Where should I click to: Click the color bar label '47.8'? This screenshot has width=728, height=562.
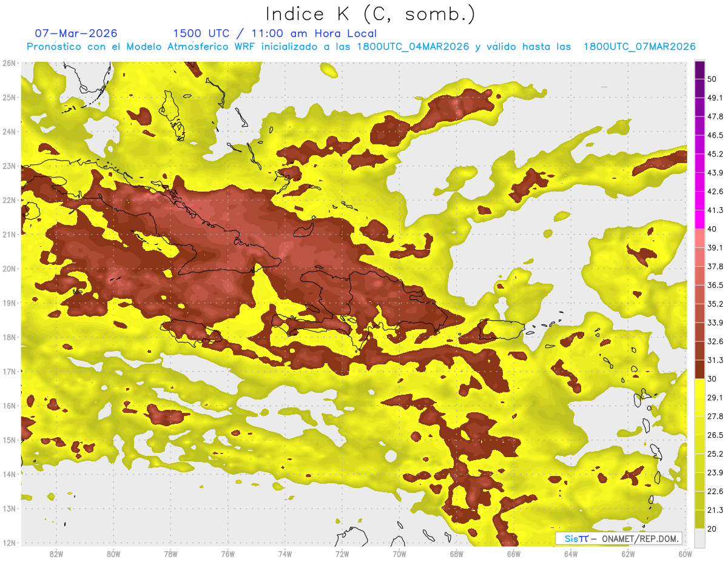click(715, 116)
